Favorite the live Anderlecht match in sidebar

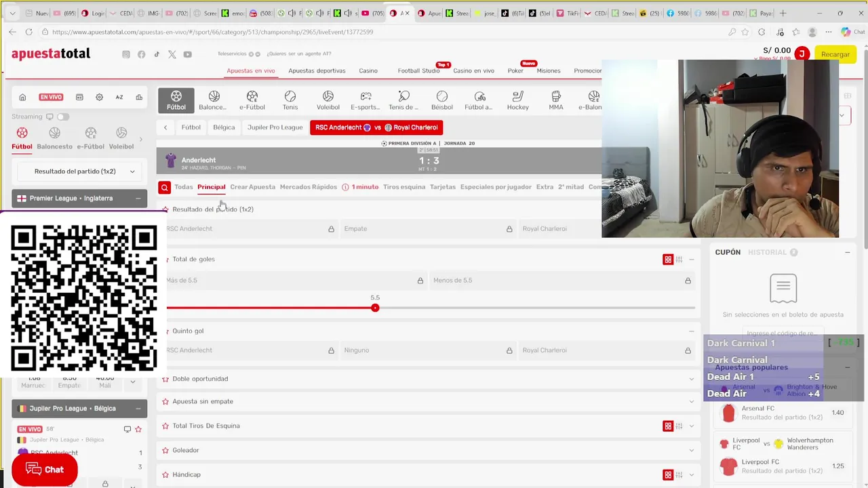(138, 429)
